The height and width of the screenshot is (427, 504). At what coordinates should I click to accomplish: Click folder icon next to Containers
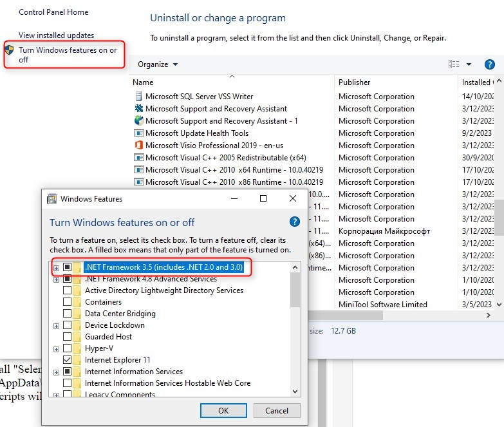point(77,302)
